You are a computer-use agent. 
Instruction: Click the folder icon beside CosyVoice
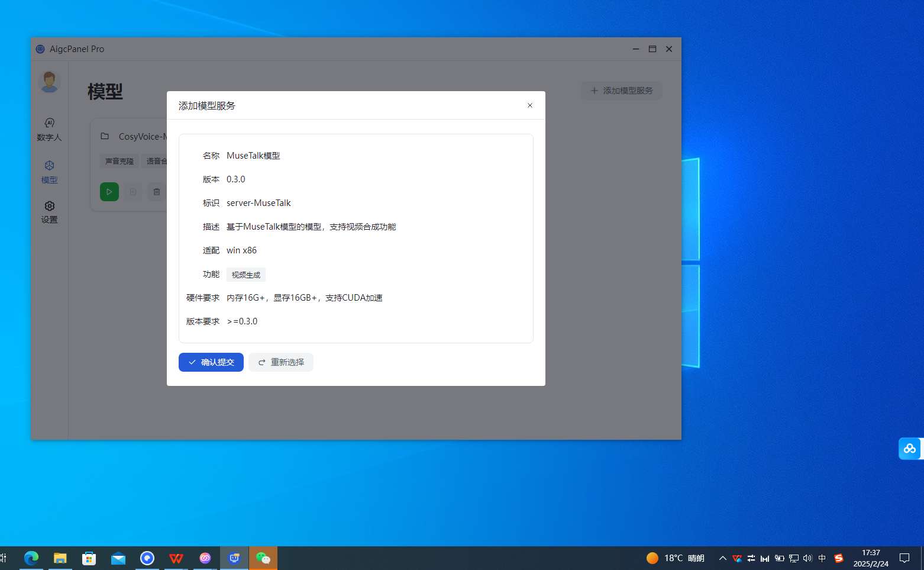[105, 136]
